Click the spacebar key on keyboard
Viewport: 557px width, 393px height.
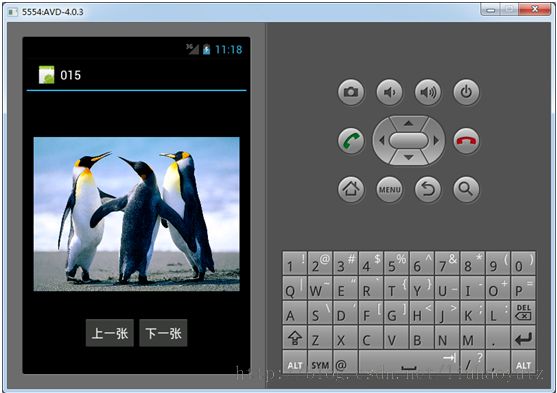409,362
